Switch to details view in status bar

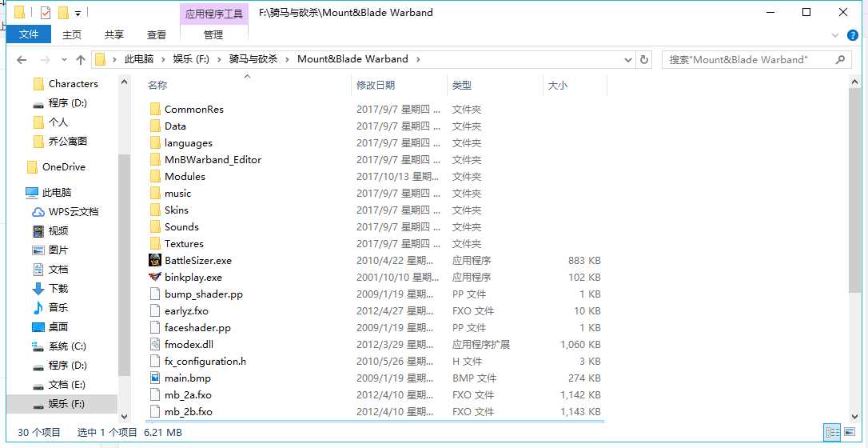pyautogui.click(x=832, y=432)
